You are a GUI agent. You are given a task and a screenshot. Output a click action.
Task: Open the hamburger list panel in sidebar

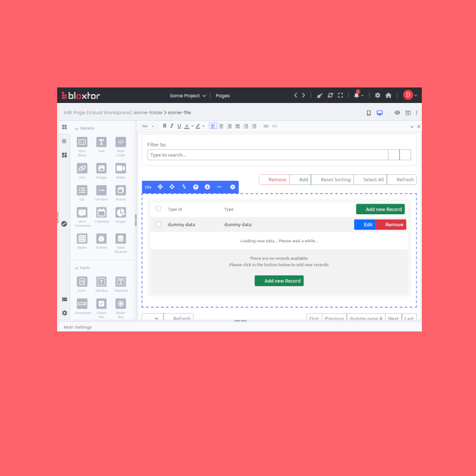[64, 141]
